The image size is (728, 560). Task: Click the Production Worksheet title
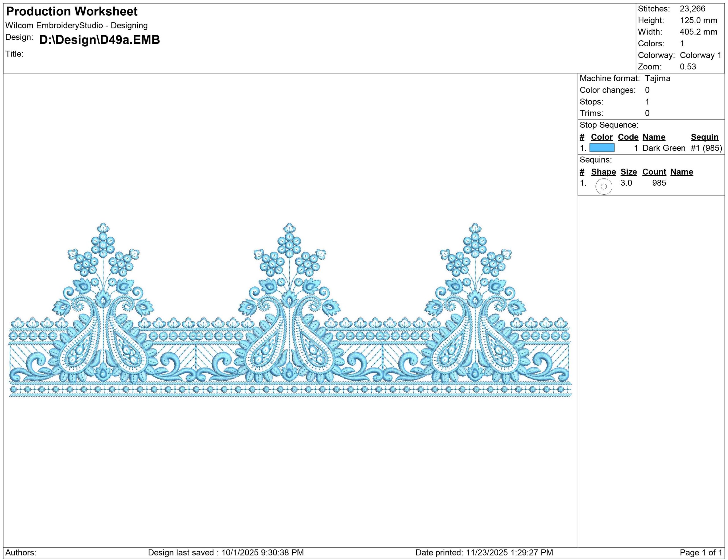tap(72, 12)
